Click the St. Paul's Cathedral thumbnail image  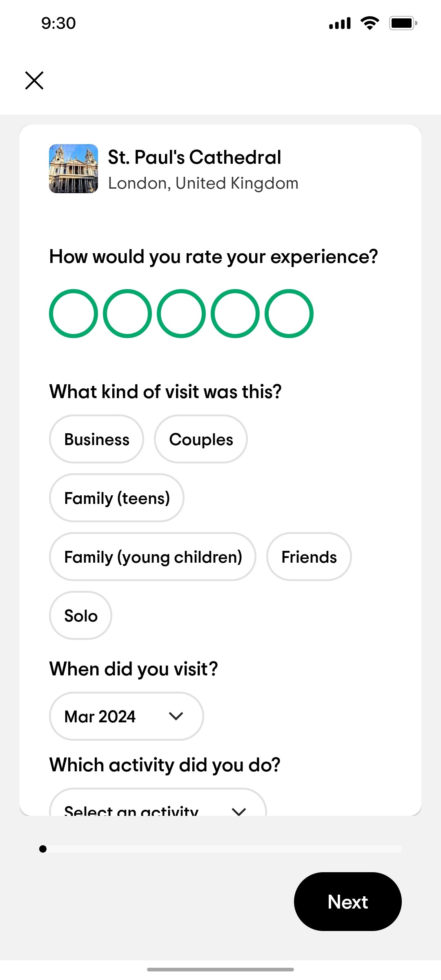click(73, 169)
